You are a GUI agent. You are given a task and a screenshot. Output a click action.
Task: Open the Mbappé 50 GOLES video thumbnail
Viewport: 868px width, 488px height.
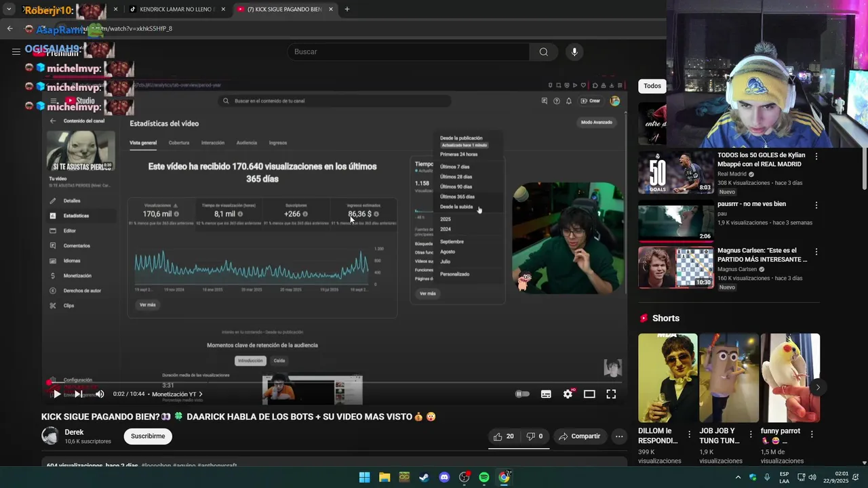click(676, 173)
